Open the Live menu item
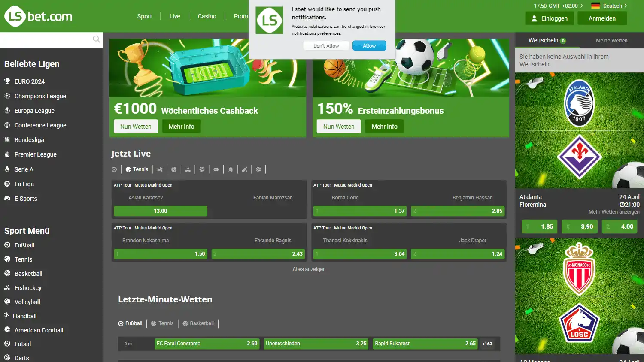Screen dimensions: 644x362 (x=175, y=16)
